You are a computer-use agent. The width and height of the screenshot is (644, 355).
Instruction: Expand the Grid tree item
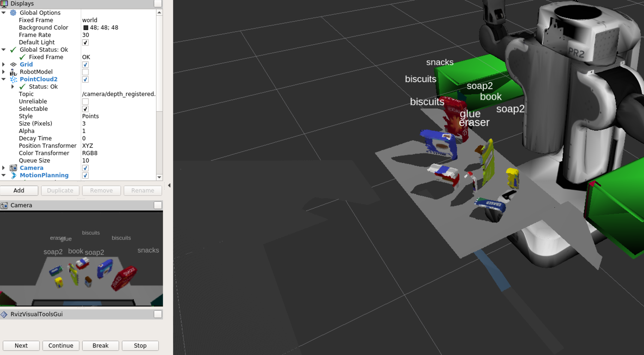pyautogui.click(x=3, y=64)
